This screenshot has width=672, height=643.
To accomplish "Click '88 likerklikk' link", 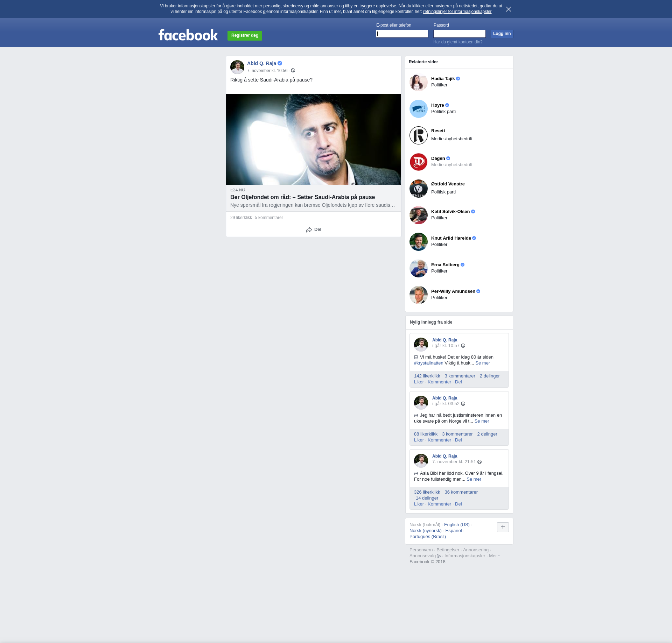I will point(426,434).
